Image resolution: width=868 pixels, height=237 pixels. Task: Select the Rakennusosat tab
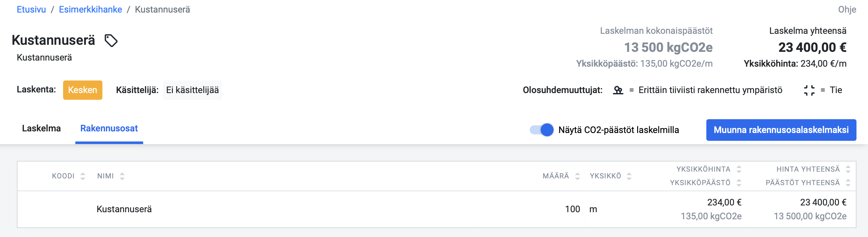click(x=109, y=128)
